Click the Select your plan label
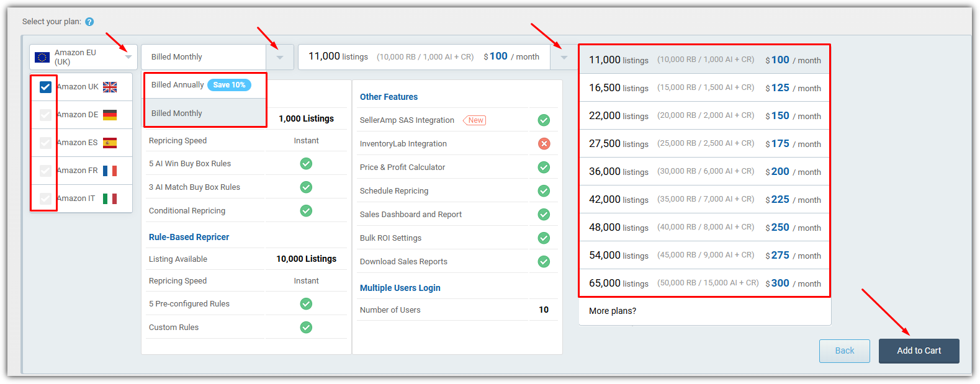Image resolution: width=980 pixels, height=384 pixels. tap(52, 22)
